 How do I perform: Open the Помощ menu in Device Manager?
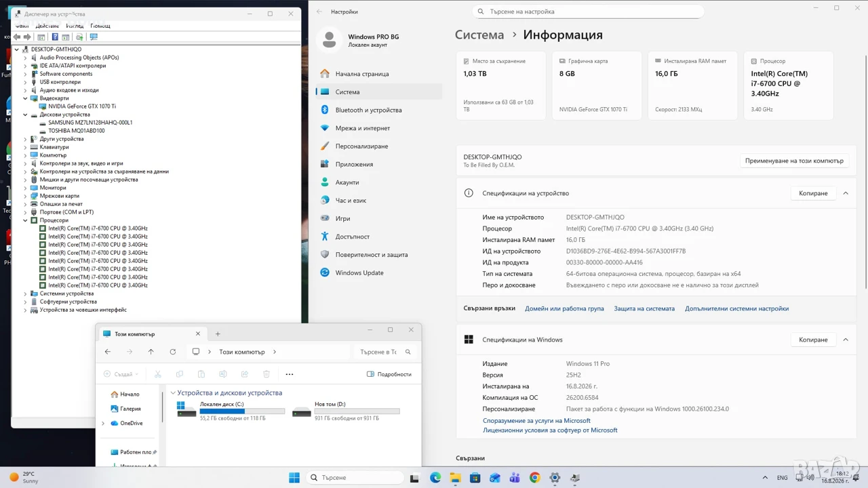tap(100, 26)
